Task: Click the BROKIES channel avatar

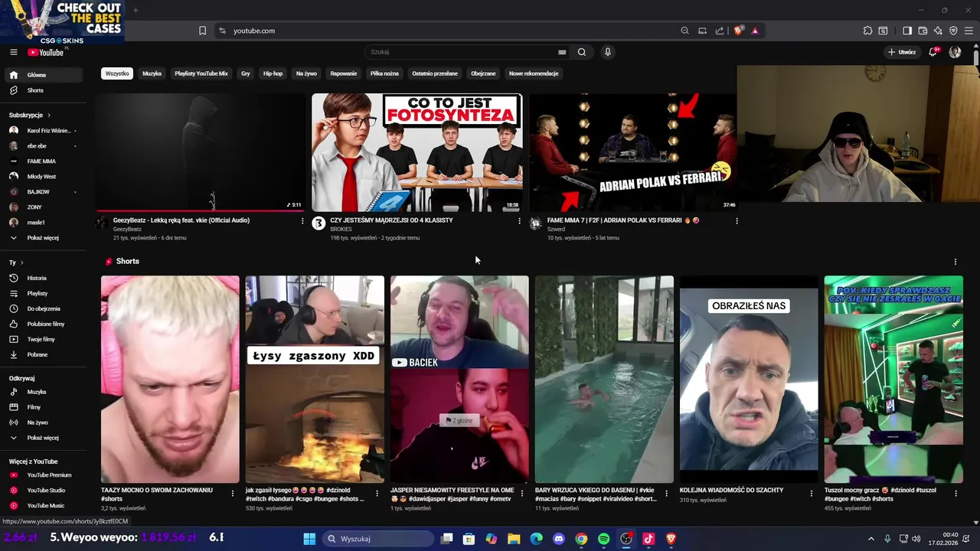Action: click(318, 223)
